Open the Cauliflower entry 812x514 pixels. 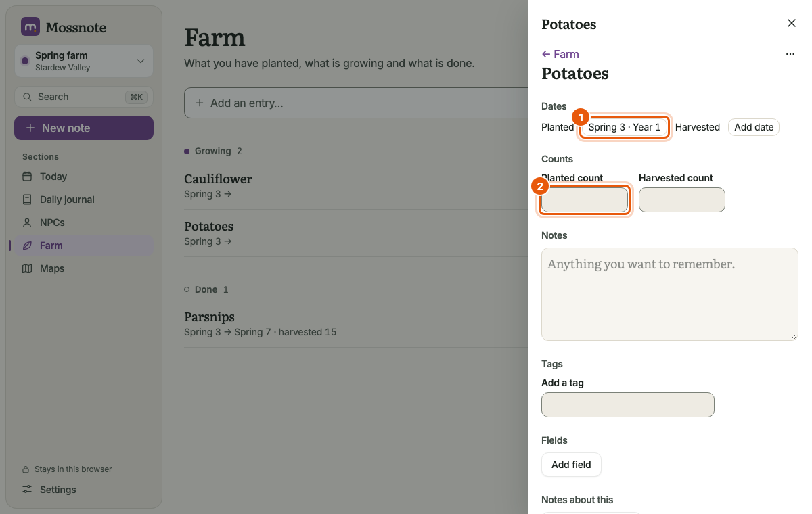356,186
